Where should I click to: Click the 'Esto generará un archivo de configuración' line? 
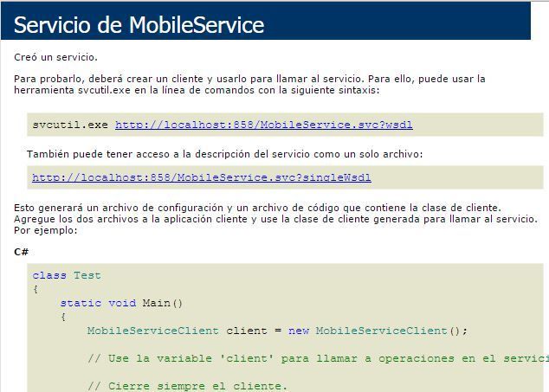click(x=257, y=208)
